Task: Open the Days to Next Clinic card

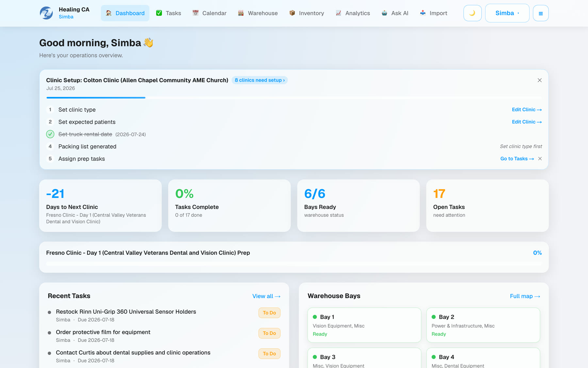Action: (100, 205)
